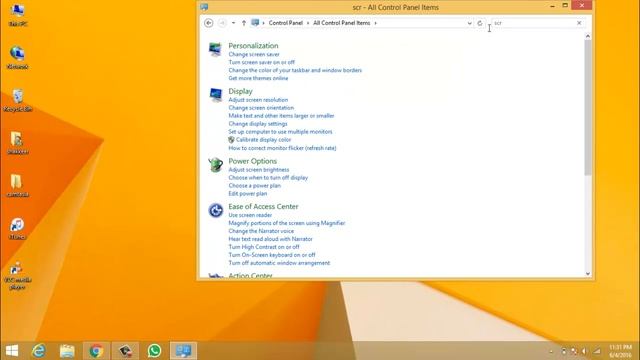This screenshot has width=640, height=360.
Task: Open Adjust screen resolution link
Action: (x=258, y=100)
